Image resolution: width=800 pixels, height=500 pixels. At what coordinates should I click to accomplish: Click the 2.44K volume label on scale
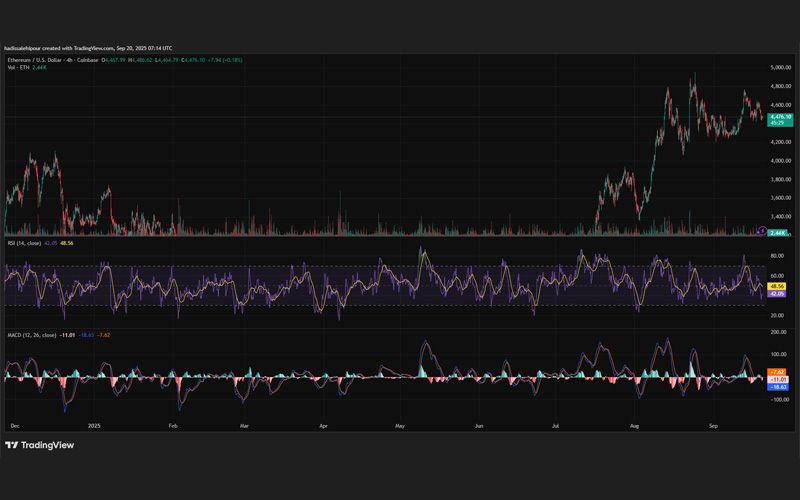click(x=778, y=233)
